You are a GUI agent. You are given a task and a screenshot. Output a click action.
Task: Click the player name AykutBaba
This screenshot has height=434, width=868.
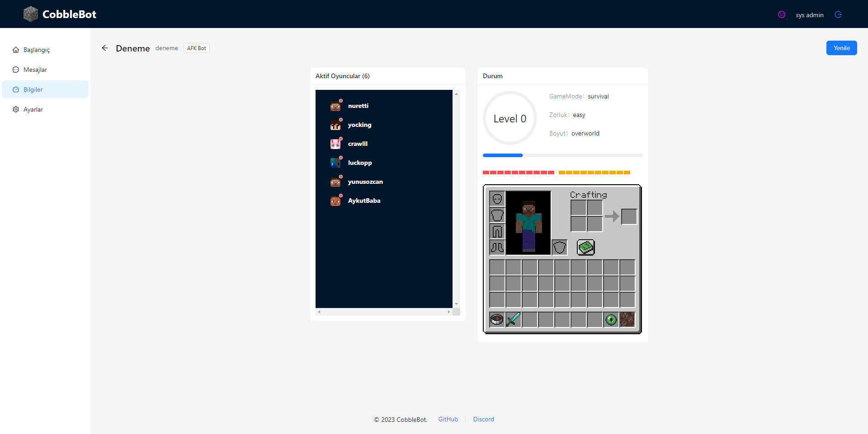click(x=364, y=201)
